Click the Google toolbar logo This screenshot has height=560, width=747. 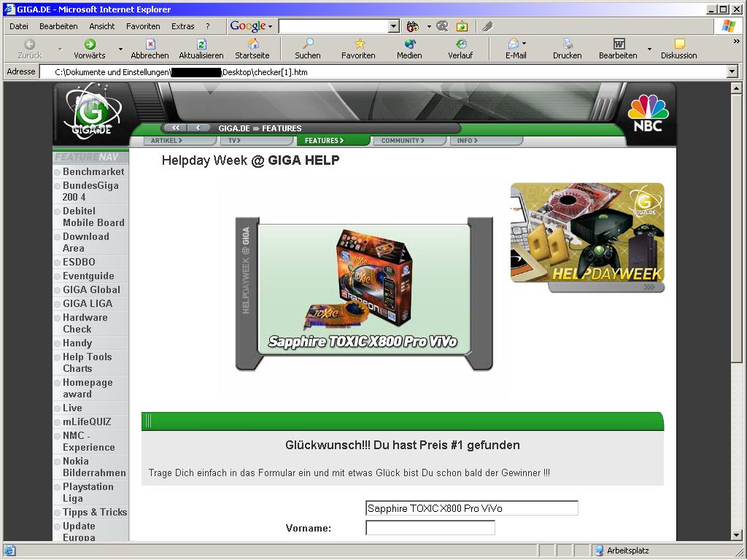[248, 26]
